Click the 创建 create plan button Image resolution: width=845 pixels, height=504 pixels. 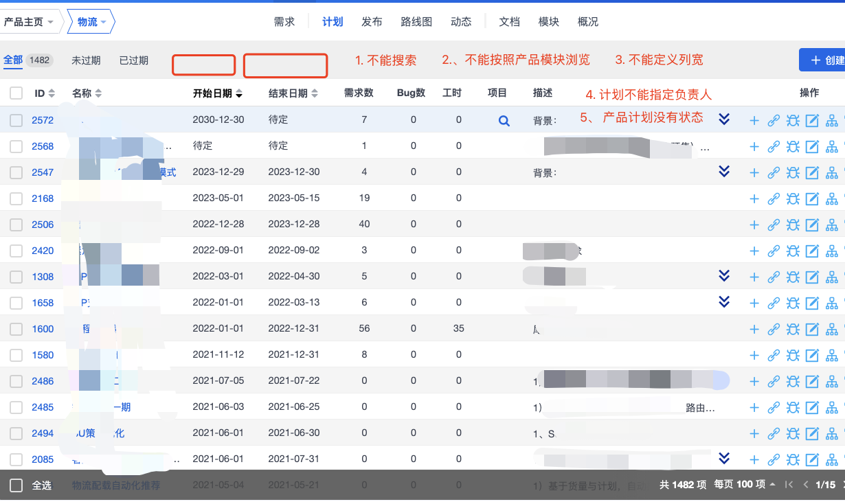pos(824,60)
